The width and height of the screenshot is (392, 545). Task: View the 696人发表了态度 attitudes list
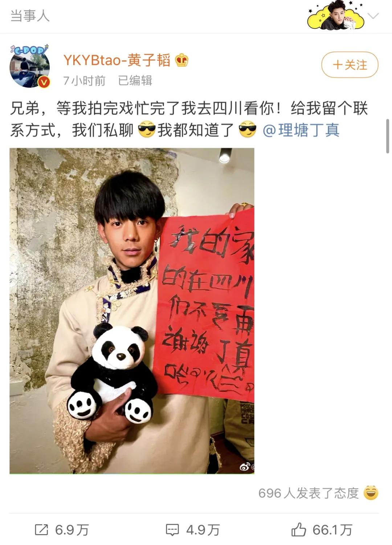309,493
